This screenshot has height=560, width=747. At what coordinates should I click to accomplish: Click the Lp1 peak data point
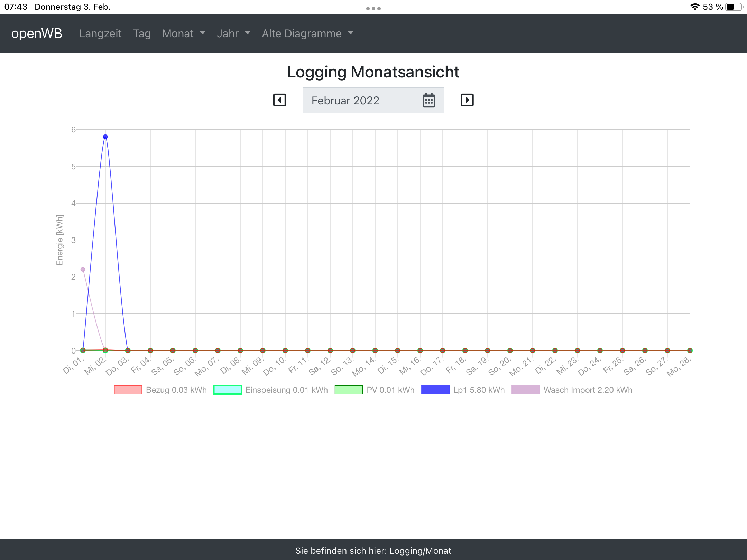105,137
